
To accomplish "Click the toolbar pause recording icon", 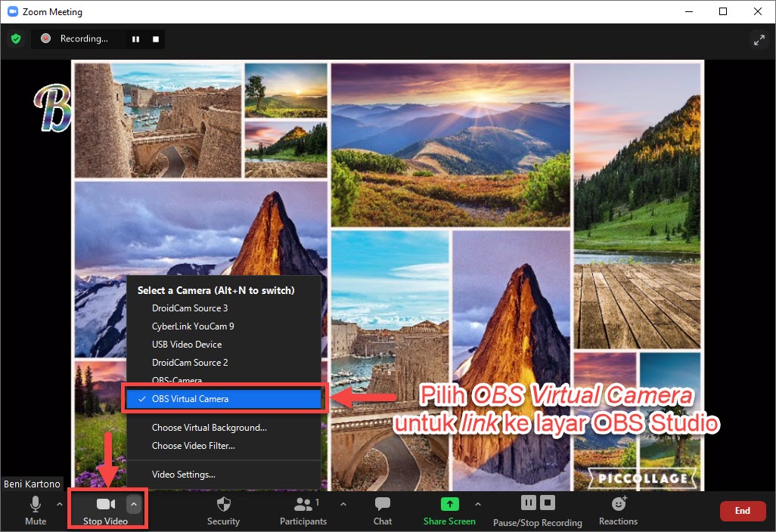I will (x=528, y=503).
